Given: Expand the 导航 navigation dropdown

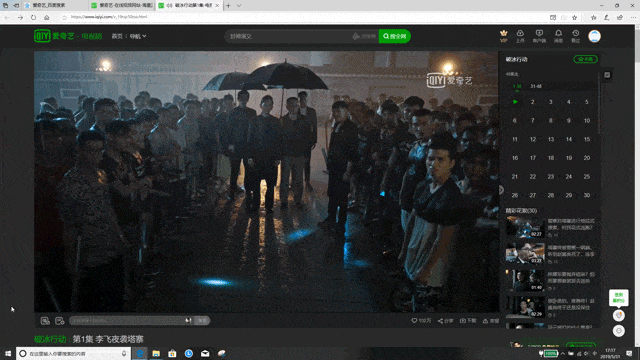Looking at the screenshot, I should (138, 36).
